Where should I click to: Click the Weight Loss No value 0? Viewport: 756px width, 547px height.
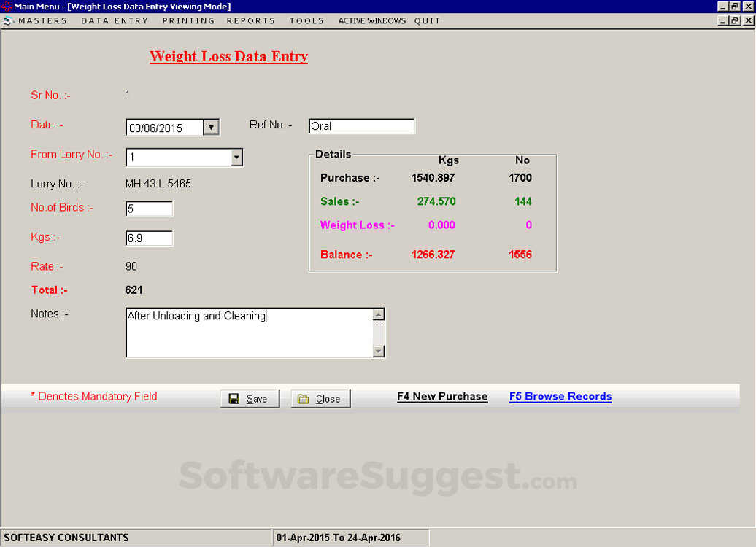[x=529, y=225]
